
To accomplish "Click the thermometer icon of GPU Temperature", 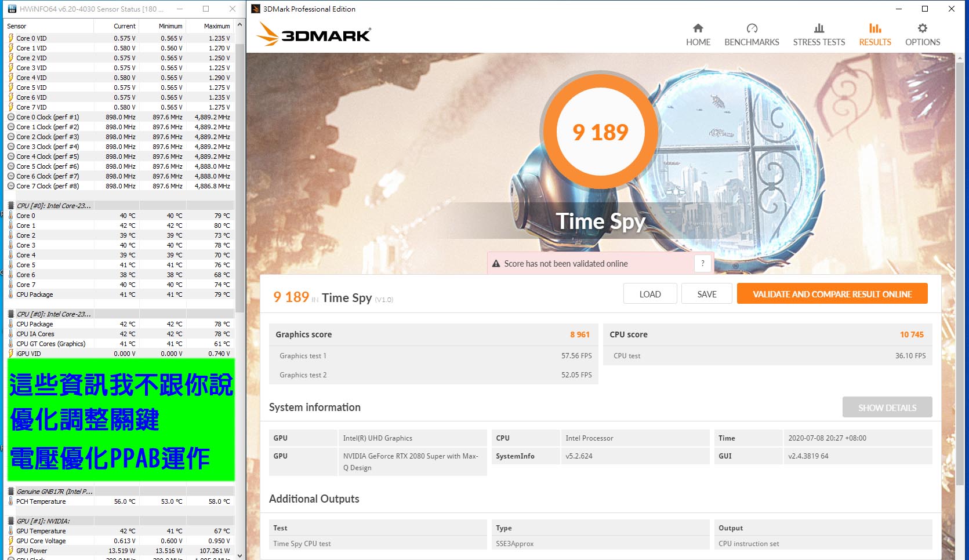I will click(11, 531).
